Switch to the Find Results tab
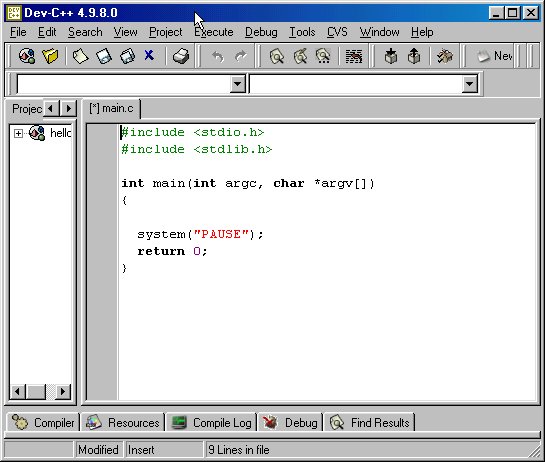 tap(369, 423)
